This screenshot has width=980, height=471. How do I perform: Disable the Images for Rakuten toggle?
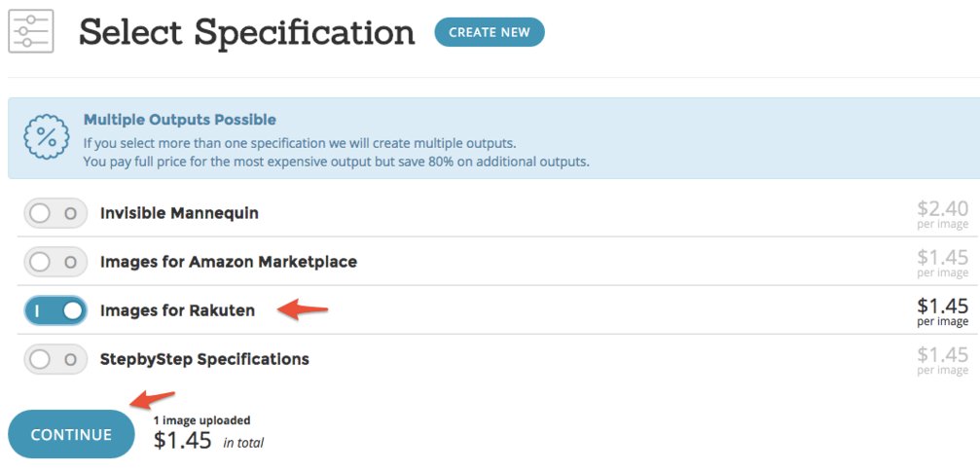(x=55, y=310)
